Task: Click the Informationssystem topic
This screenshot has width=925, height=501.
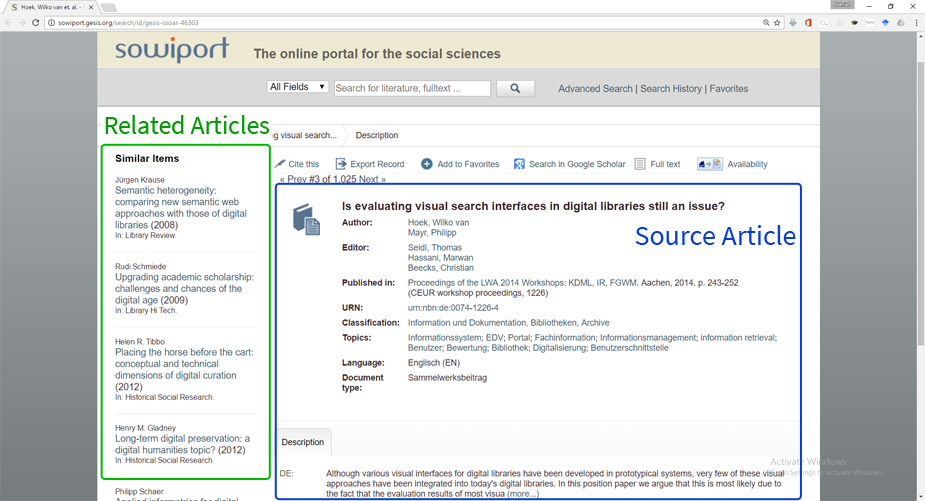Action: (445, 338)
